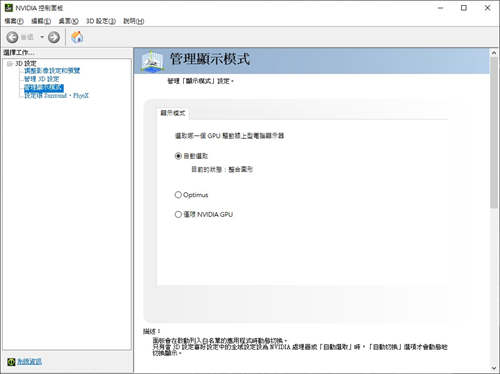Open 調整影像設定和預覽 in the task tree

(x=52, y=71)
